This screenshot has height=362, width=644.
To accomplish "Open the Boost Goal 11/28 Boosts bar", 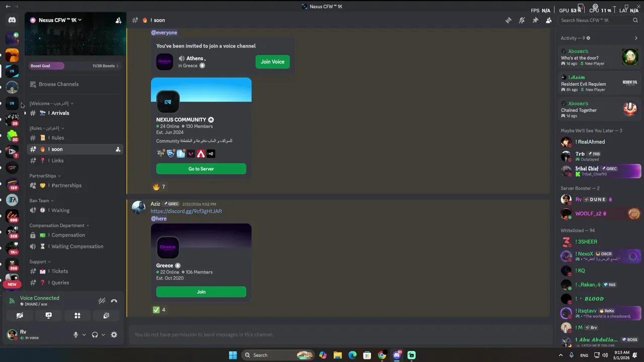I will (x=74, y=66).
